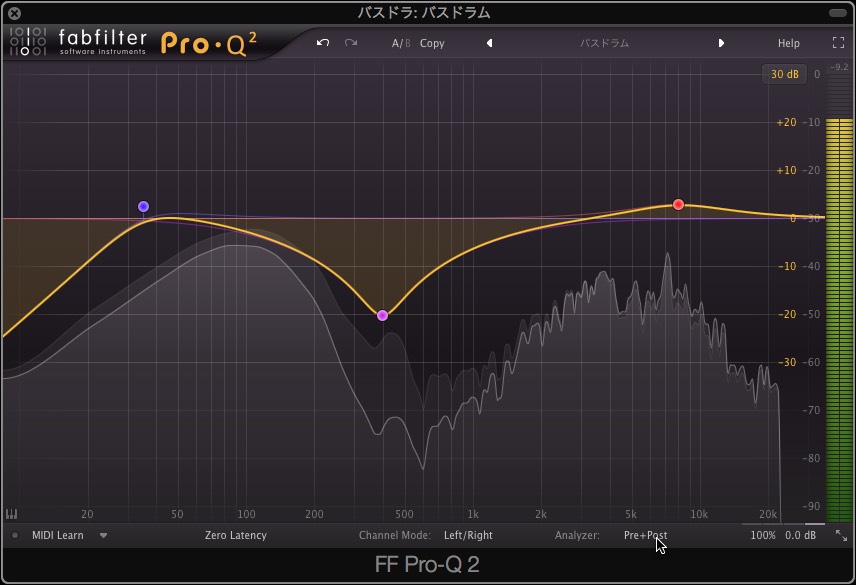Select the red high-boost EQ band node
Screen dimensions: 856x585
pyautogui.click(x=678, y=205)
